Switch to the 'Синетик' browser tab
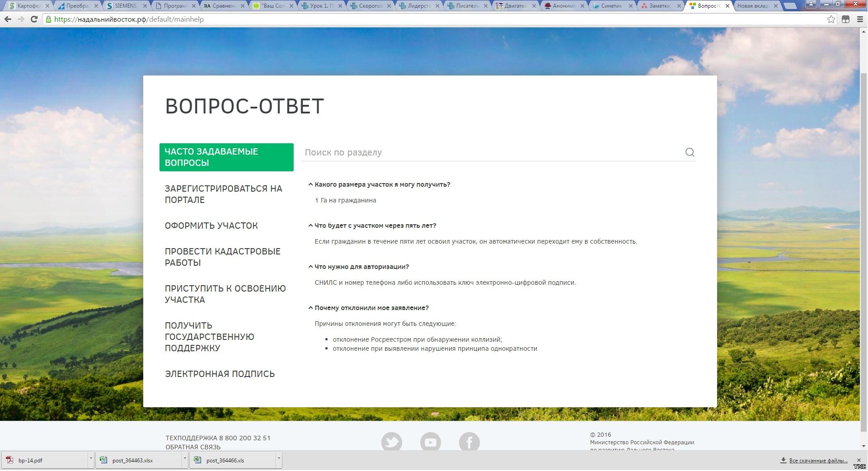 coord(613,6)
